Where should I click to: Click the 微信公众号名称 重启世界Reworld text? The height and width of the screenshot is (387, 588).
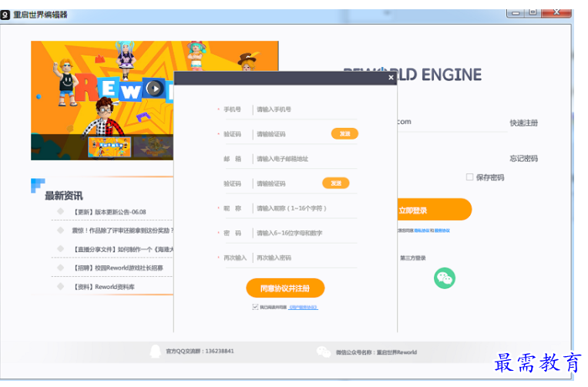[376, 352]
